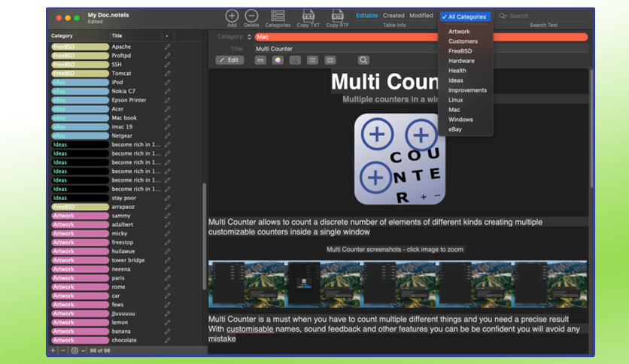Click the attachment icon on the Tomcat row
This screenshot has width=629, height=364.
[x=167, y=74]
